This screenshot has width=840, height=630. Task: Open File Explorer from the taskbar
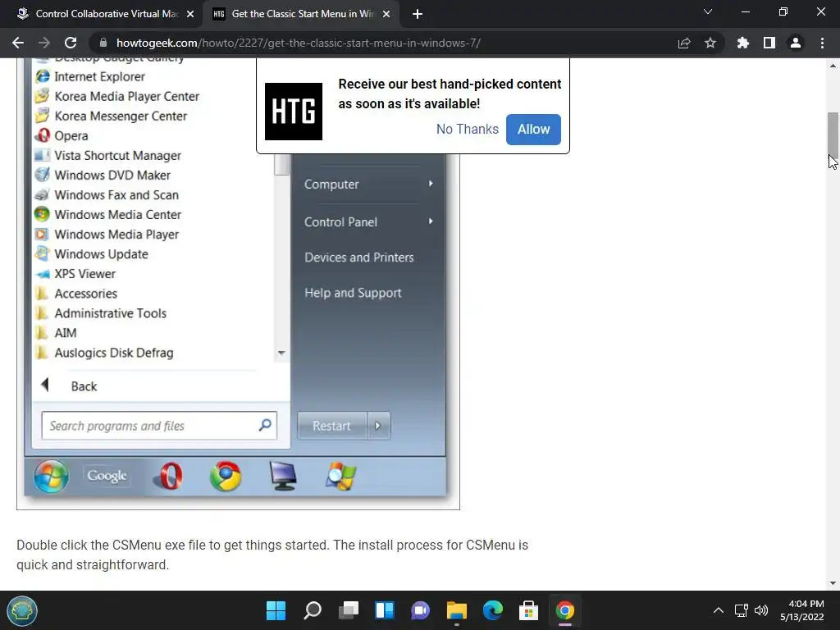click(456, 610)
